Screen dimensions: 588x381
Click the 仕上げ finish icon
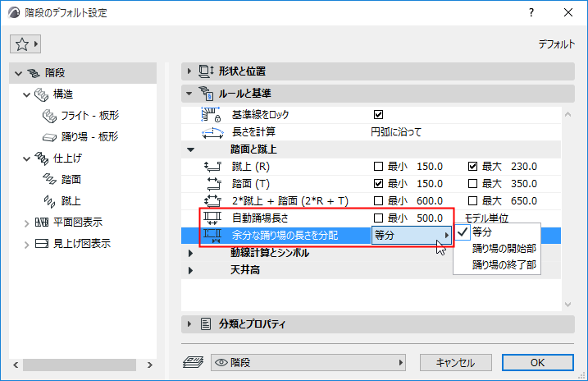tap(41, 158)
